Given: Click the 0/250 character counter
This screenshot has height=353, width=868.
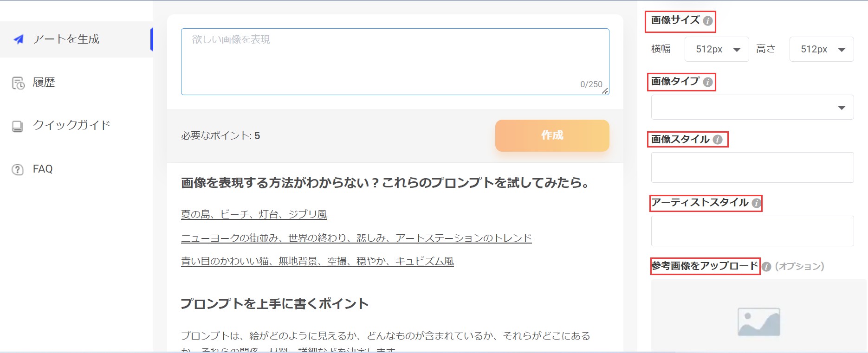Looking at the screenshot, I should [591, 84].
